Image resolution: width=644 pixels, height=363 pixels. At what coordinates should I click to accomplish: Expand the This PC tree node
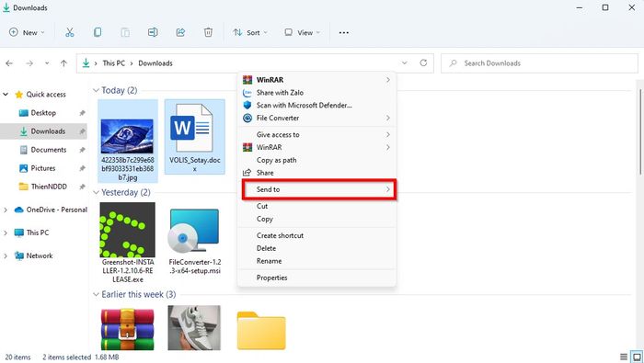click(6, 233)
